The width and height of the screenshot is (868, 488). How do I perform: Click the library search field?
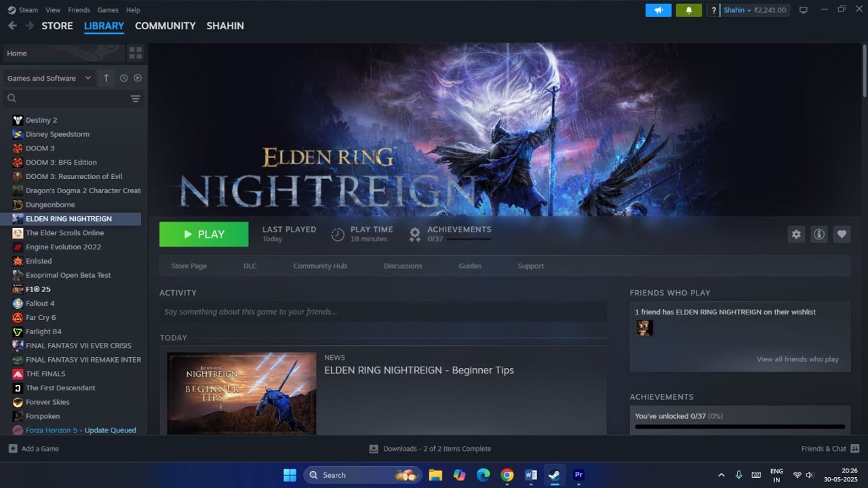click(x=66, y=99)
